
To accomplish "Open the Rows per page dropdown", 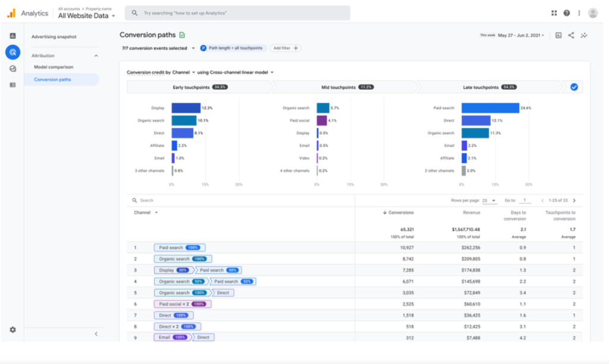I will click(489, 200).
